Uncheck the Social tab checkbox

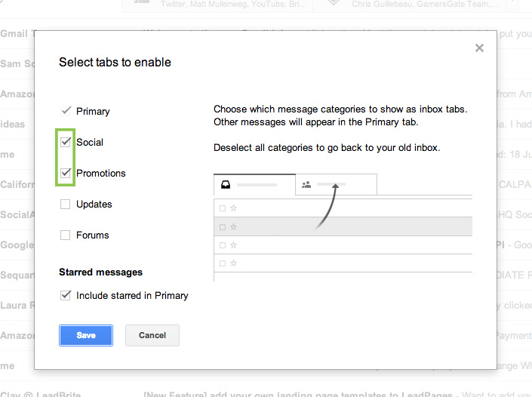pyautogui.click(x=66, y=142)
